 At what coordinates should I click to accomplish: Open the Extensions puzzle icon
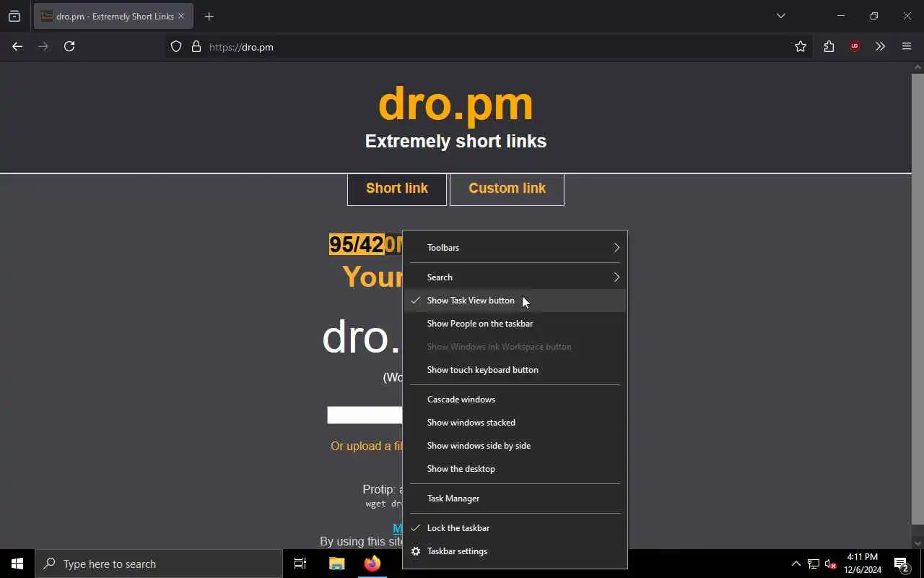[829, 46]
